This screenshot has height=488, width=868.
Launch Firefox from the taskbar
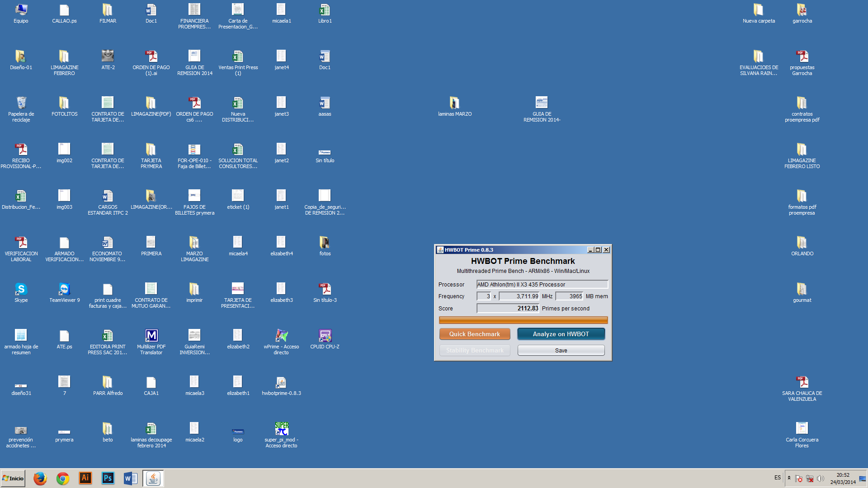point(40,478)
